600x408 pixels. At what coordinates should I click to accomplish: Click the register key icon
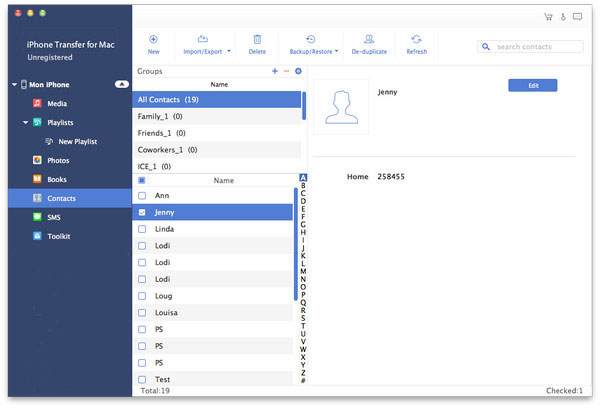(x=563, y=16)
